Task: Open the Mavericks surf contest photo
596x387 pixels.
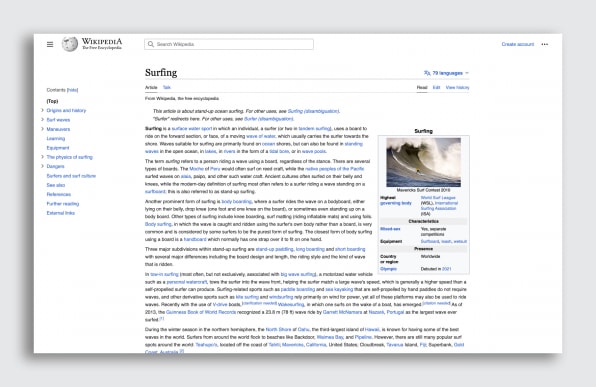Action: point(423,162)
